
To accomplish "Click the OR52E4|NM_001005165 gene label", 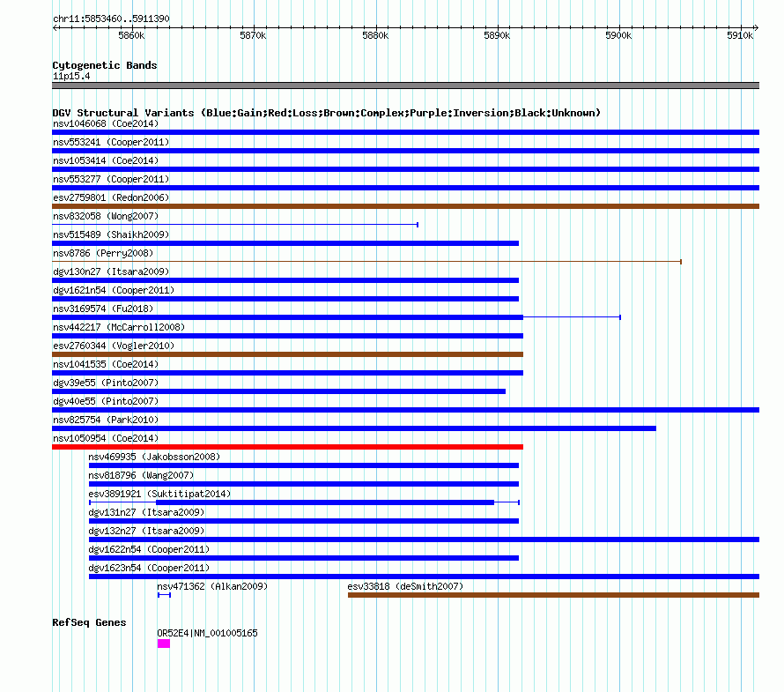I will click(x=208, y=633).
